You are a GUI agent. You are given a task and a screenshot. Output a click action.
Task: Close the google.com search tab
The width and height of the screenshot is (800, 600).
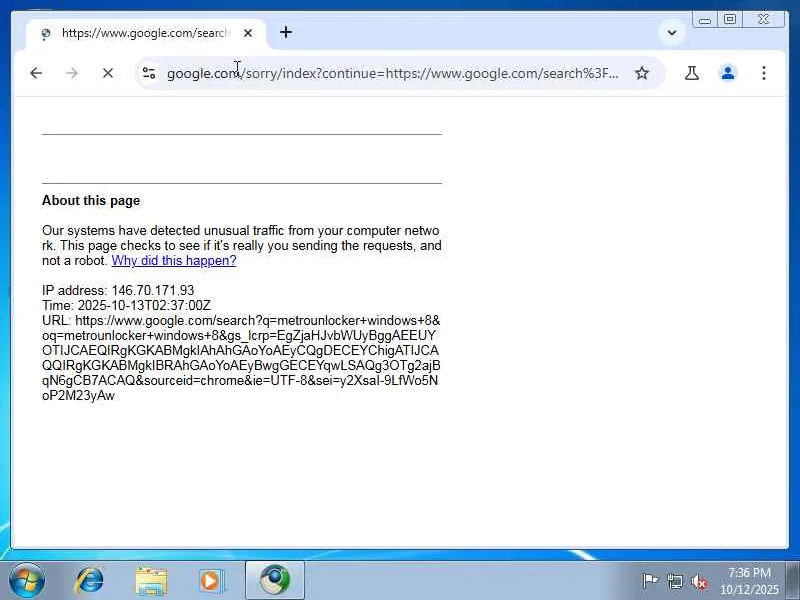point(248,33)
